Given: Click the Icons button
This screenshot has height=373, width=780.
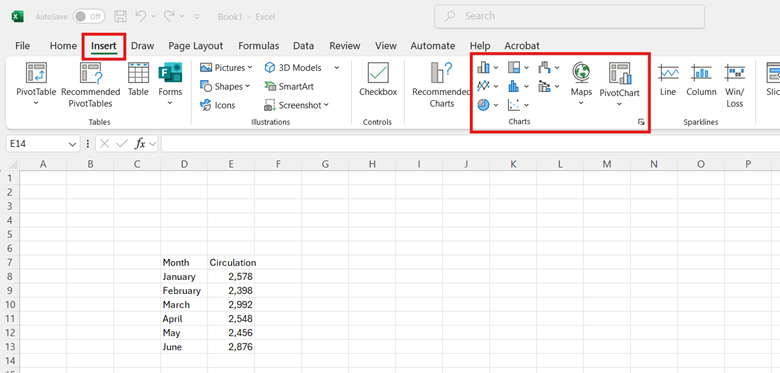Looking at the screenshot, I should [217, 105].
